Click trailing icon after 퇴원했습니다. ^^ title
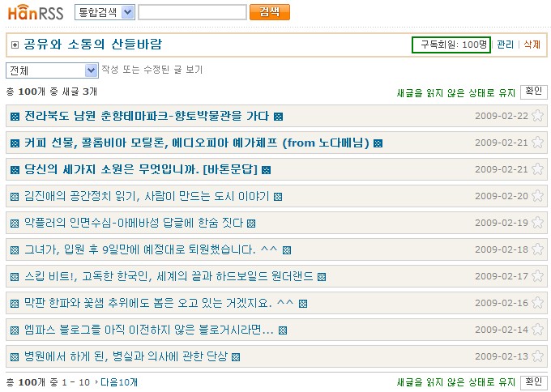The image size is (551, 392). (x=287, y=250)
